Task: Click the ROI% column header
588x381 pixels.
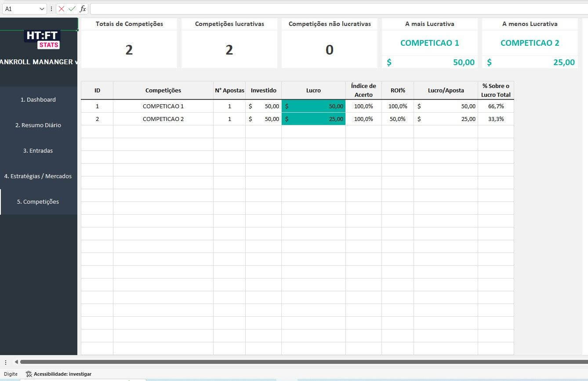Action: click(x=397, y=91)
